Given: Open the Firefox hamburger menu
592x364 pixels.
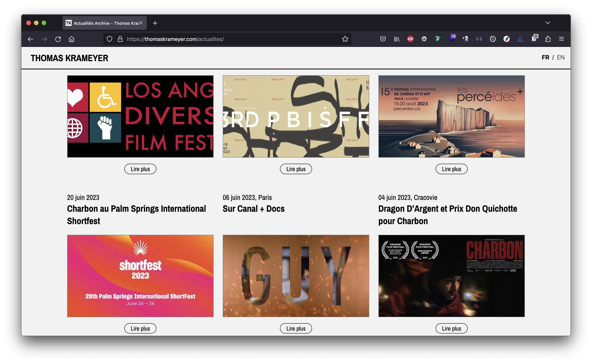Looking at the screenshot, I should 561,39.
